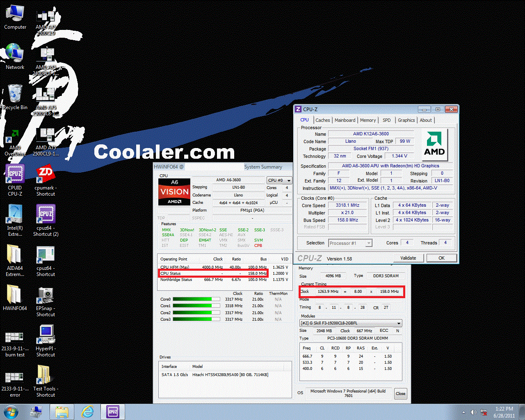Click the PC3-10600 DDR3 SDRAM UDIMM type
Image resolution: width=525 pixels, height=420 pixels.
pos(357,338)
